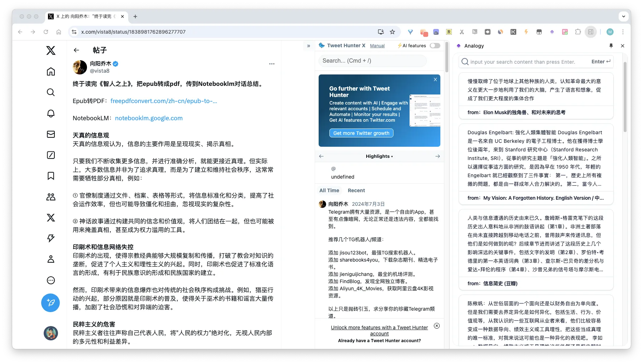
Task: Toggle the browser side panel button
Action: tap(590, 32)
